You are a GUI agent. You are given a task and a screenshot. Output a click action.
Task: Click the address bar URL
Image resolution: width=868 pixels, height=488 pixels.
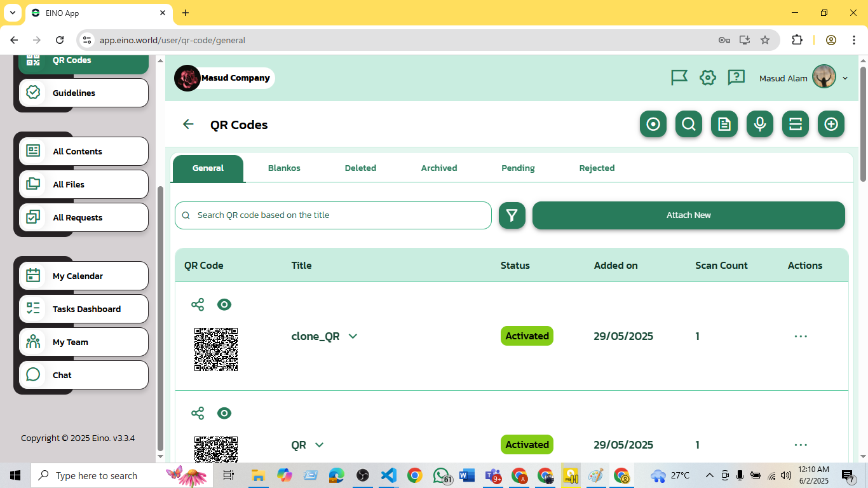coord(172,40)
